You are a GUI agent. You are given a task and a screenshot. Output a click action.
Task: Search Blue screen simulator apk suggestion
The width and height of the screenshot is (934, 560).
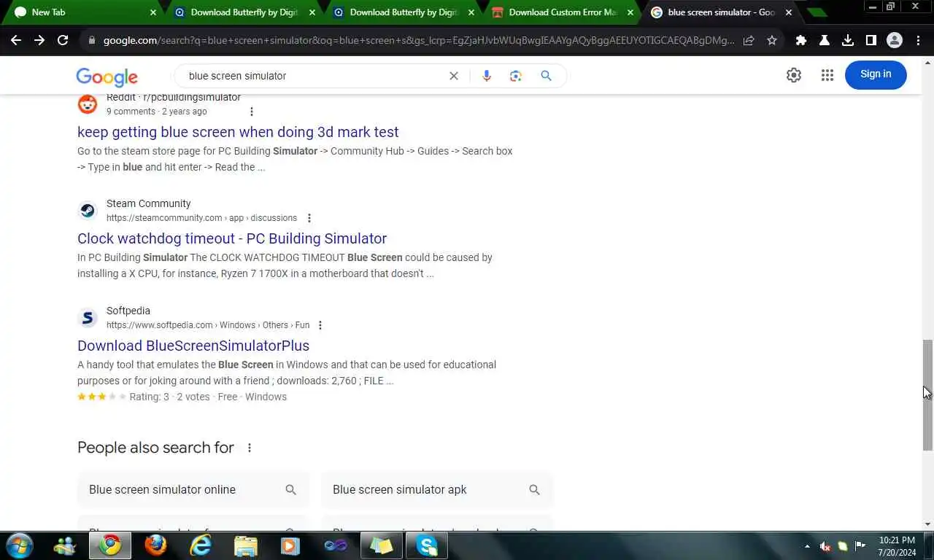coord(437,489)
